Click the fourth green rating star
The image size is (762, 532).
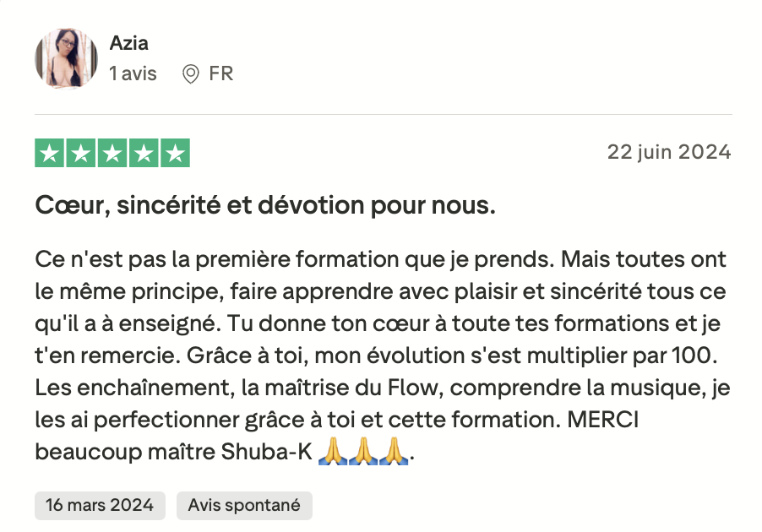click(144, 152)
